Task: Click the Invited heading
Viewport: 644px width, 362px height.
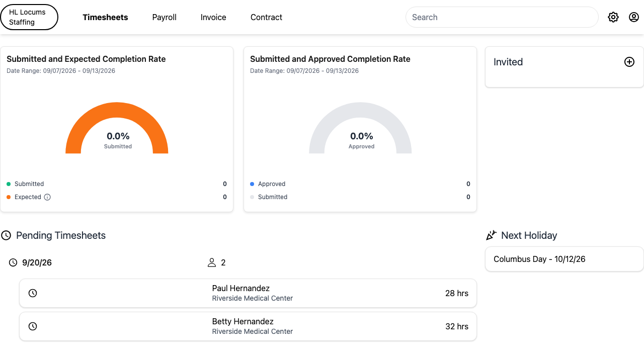Action: tap(508, 62)
